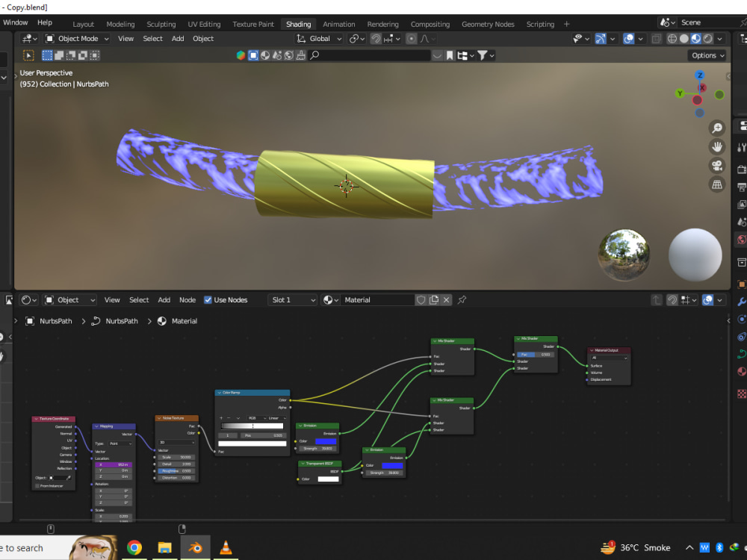The image size is (747, 560).
Task: Switch to the Layout workspace tab
Action: pos(84,25)
